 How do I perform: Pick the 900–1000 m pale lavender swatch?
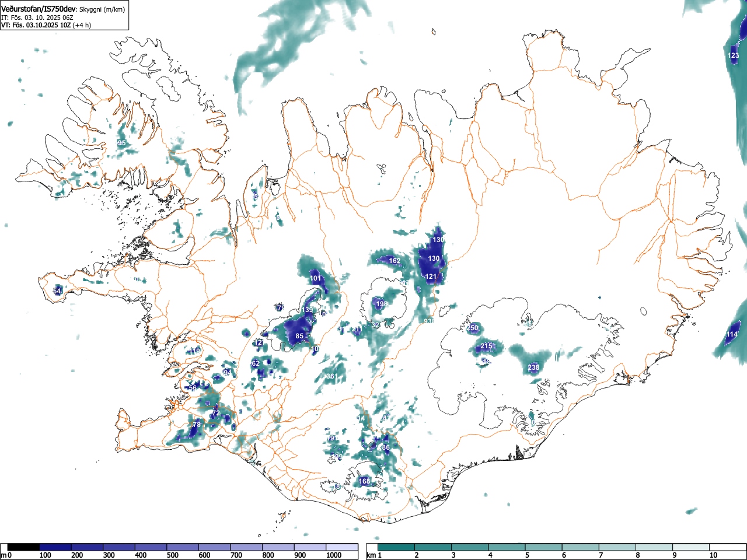click(310, 547)
